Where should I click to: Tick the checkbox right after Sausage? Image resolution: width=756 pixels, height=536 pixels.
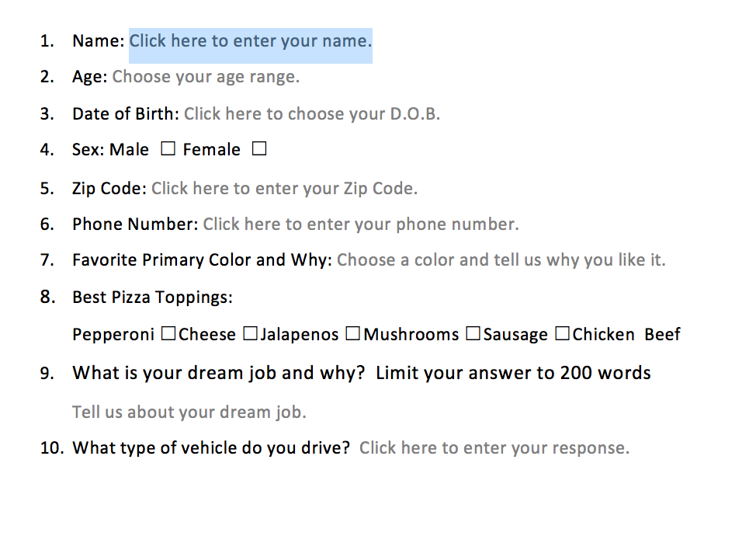pyautogui.click(x=562, y=333)
